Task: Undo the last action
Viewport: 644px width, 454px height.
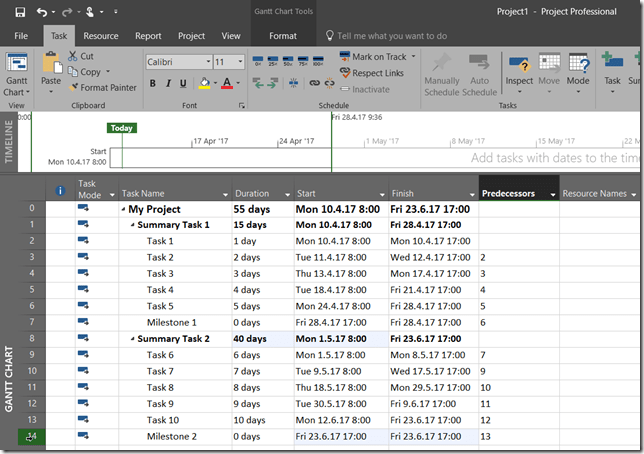Action: pos(41,12)
